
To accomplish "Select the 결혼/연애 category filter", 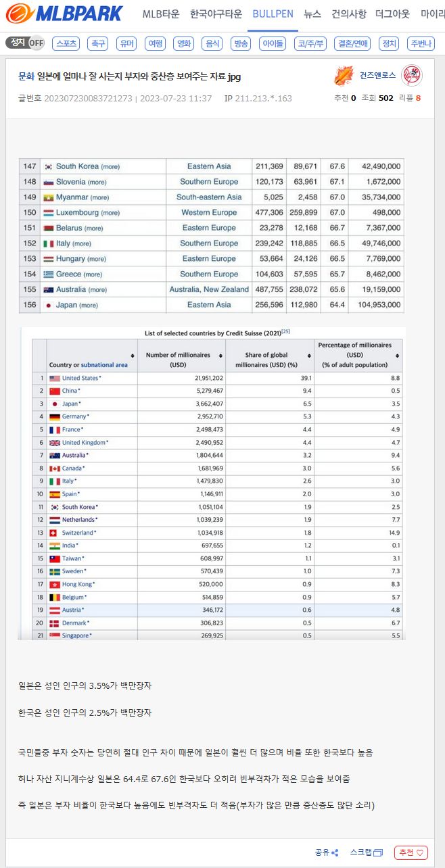I will coord(352,44).
